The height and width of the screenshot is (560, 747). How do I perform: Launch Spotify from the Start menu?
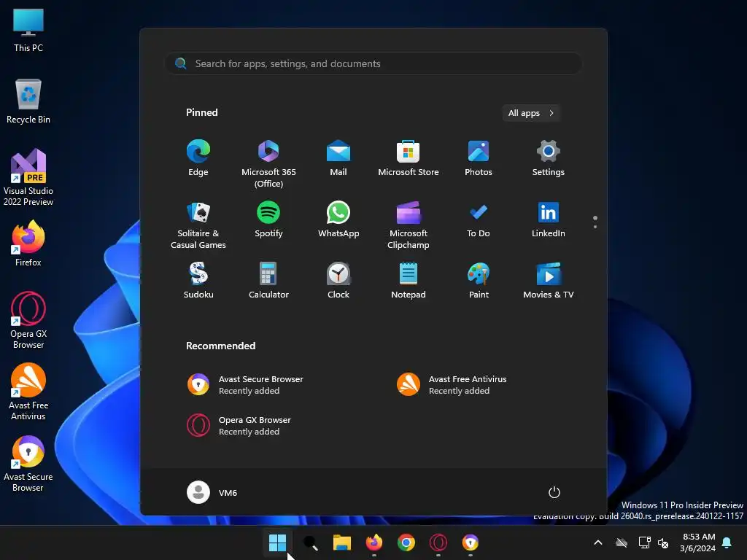pos(268,219)
